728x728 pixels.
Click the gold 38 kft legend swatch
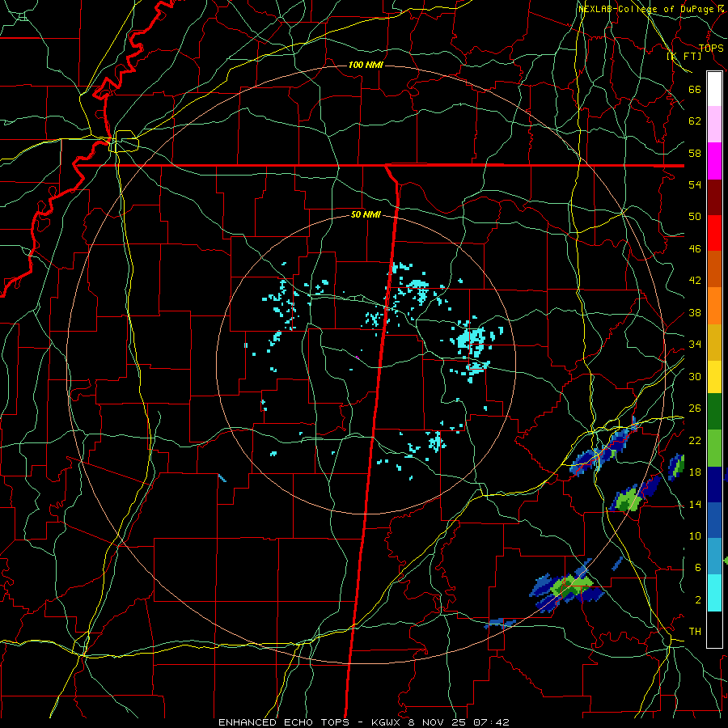pos(714,342)
